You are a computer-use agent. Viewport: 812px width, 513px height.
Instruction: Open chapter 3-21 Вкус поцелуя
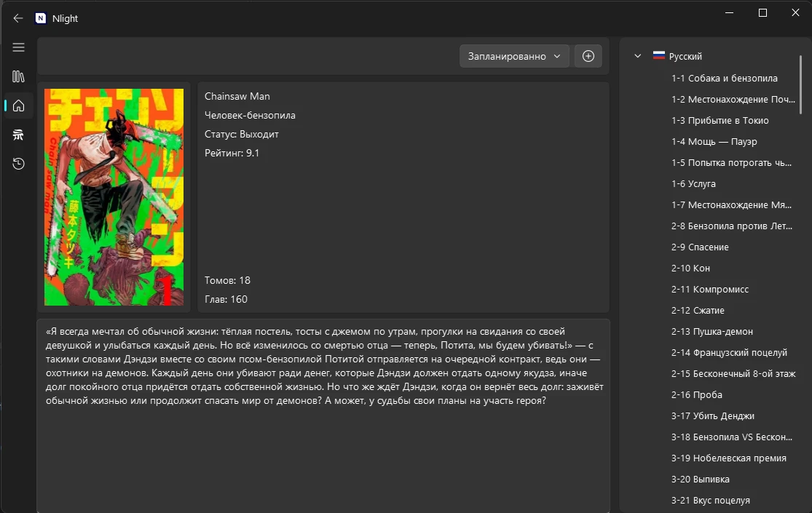pyautogui.click(x=711, y=501)
